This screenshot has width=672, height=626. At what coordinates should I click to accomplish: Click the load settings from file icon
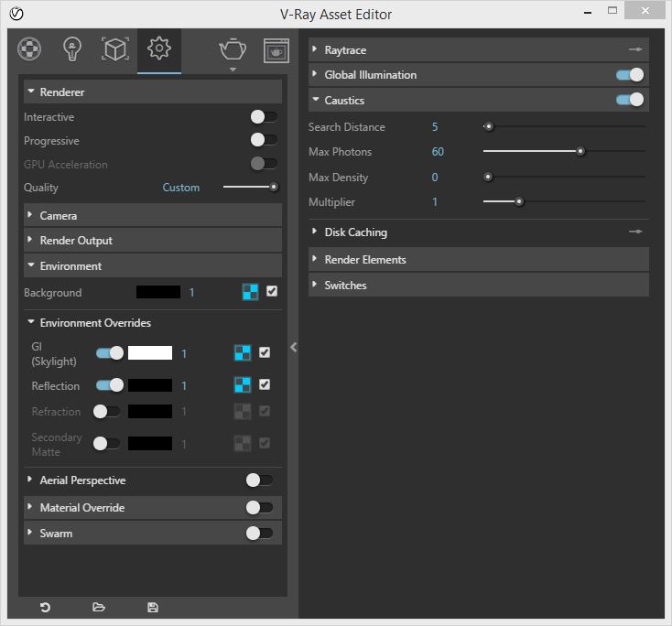(99, 607)
